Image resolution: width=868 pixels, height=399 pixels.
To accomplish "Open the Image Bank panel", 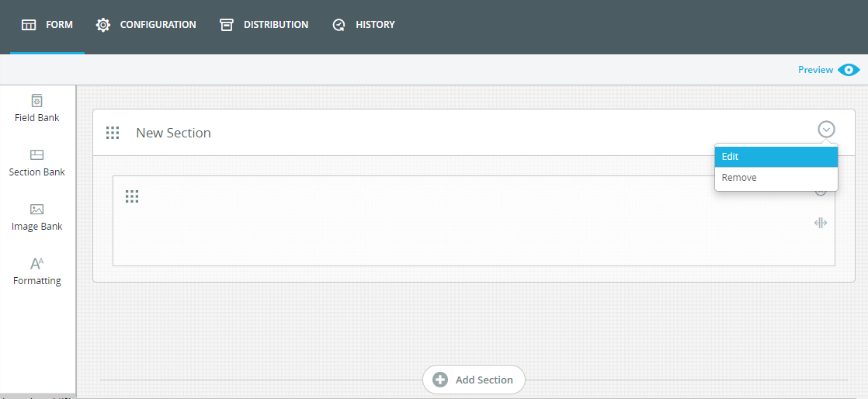I will tap(37, 217).
